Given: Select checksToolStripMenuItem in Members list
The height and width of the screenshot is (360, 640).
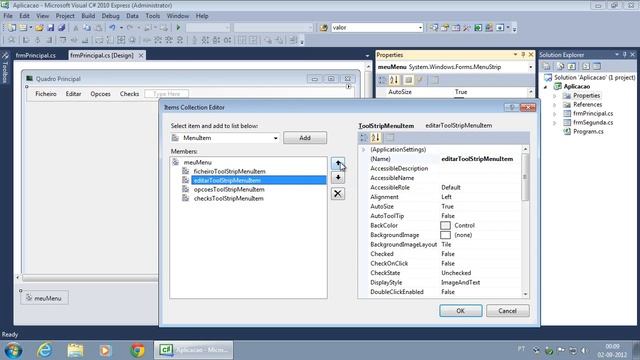Looking at the screenshot, I should point(229,198).
